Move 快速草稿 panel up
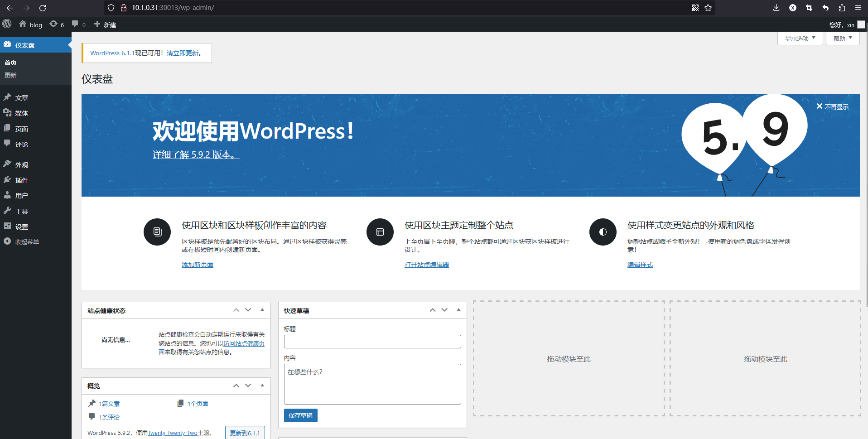The image size is (868, 439). click(x=433, y=310)
